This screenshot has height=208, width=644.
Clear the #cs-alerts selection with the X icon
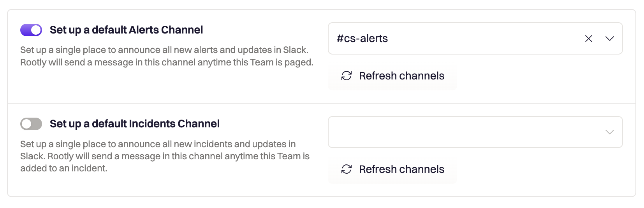(588, 39)
